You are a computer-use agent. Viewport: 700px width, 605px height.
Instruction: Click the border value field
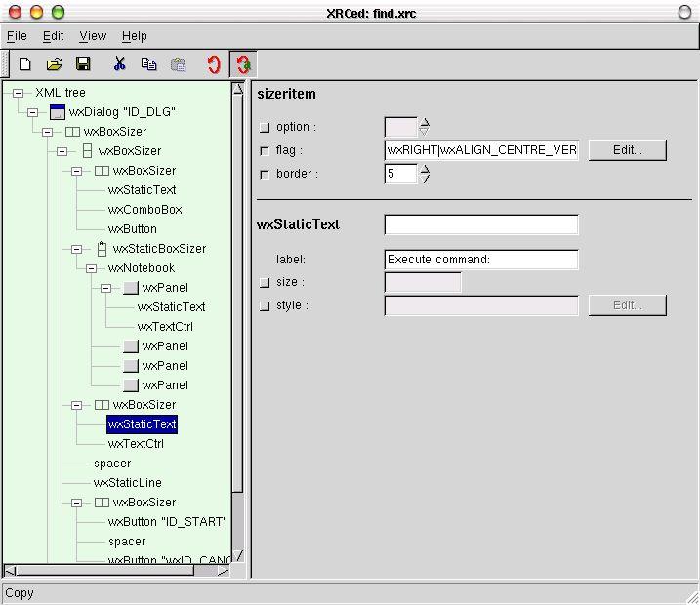pos(401,174)
